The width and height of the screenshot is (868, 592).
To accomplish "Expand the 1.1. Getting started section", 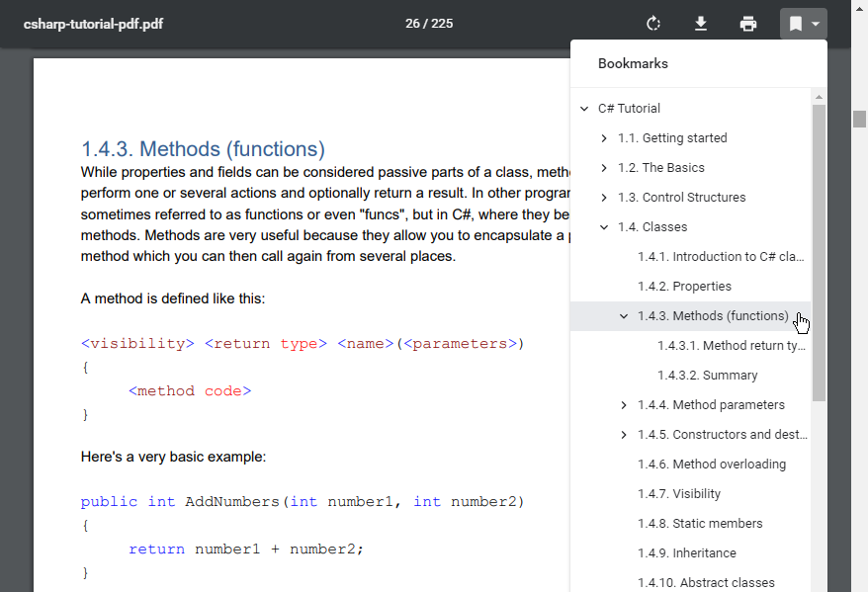I will pos(604,138).
